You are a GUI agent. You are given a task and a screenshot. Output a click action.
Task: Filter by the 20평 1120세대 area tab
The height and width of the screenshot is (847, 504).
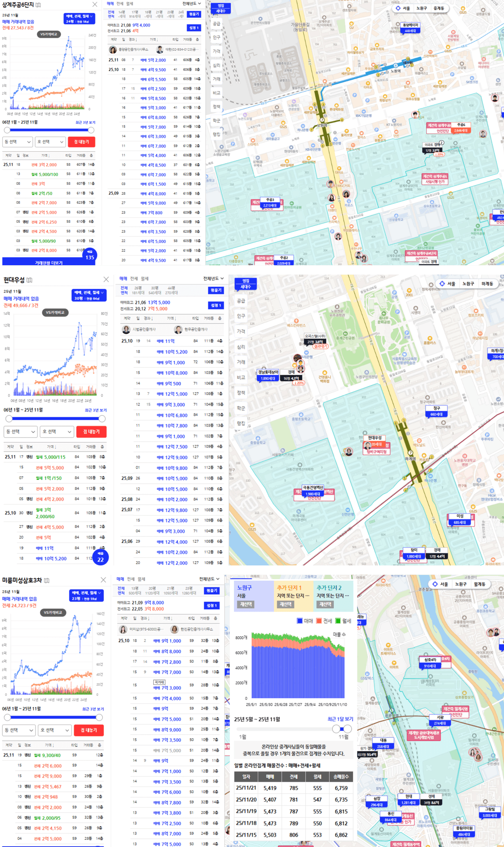coord(152,591)
